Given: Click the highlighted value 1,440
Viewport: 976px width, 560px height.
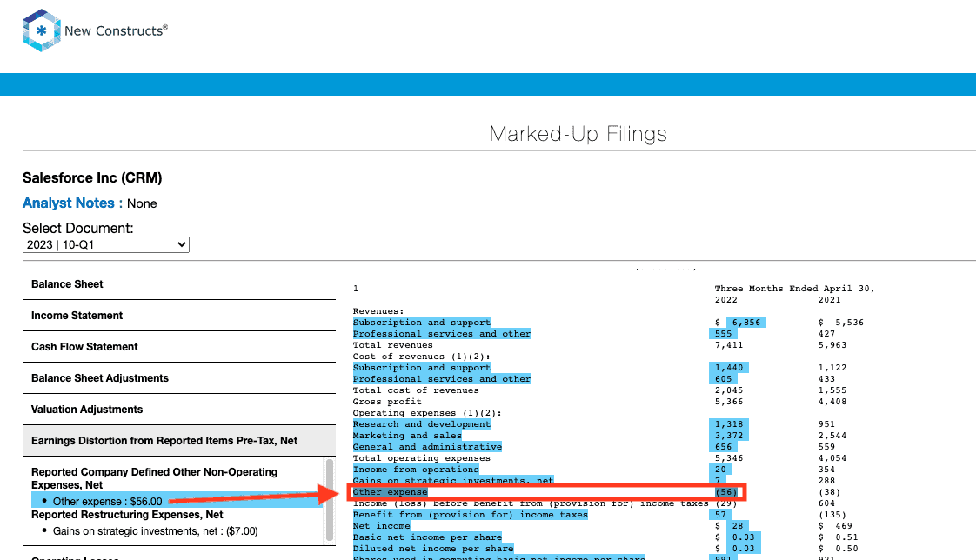Looking at the screenshot, I should [728, 368].
